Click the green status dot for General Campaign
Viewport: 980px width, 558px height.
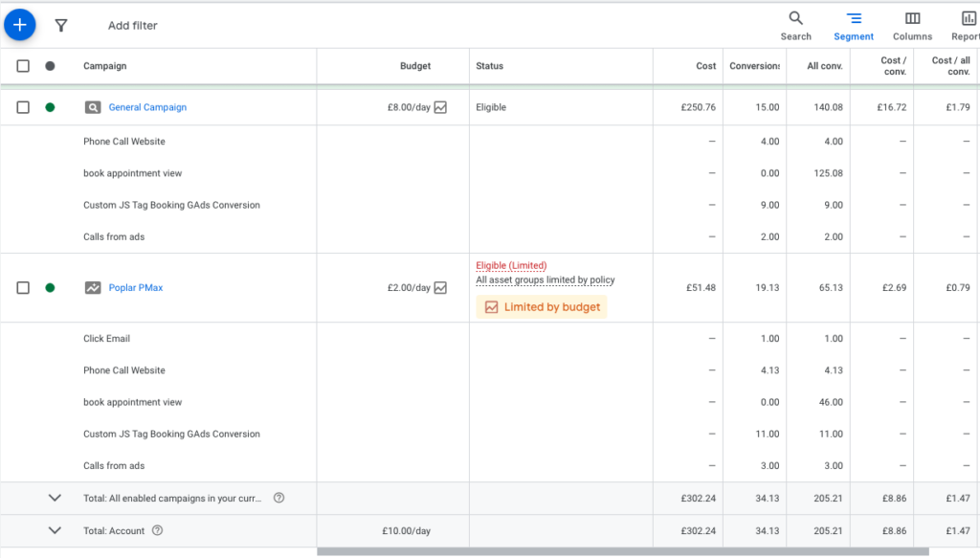point(50,107)
